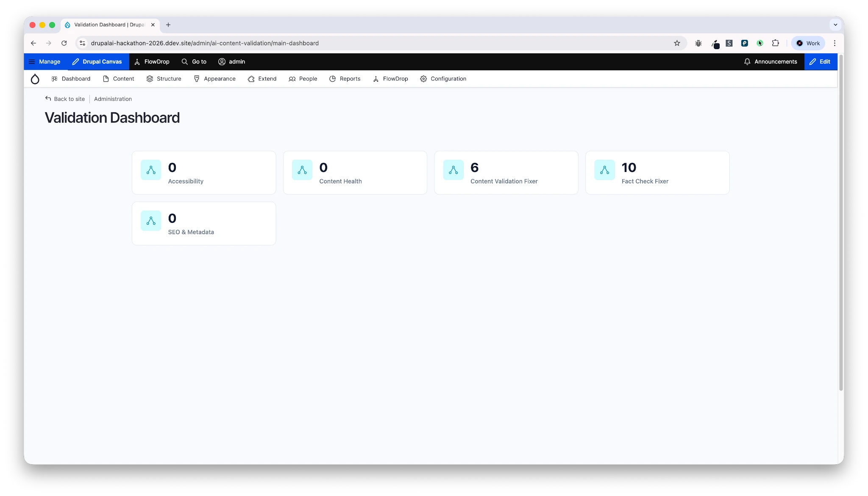Open the Announcements panel
The width and height of the screenshot is (868, 496).
click(771, 62)
